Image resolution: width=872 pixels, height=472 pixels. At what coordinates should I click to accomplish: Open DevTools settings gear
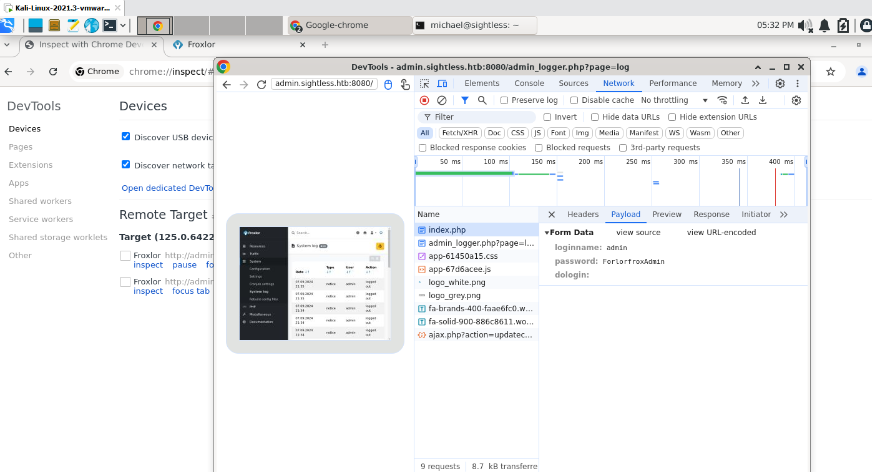coord(780,84)
